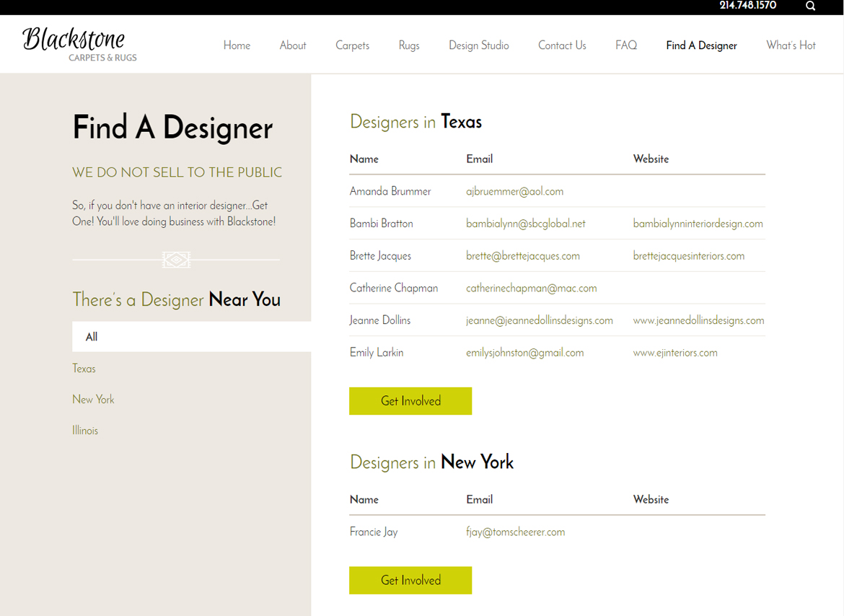Filter designers by Texas
The height and width of the screenshot is (616, 844).
[84, 369]
